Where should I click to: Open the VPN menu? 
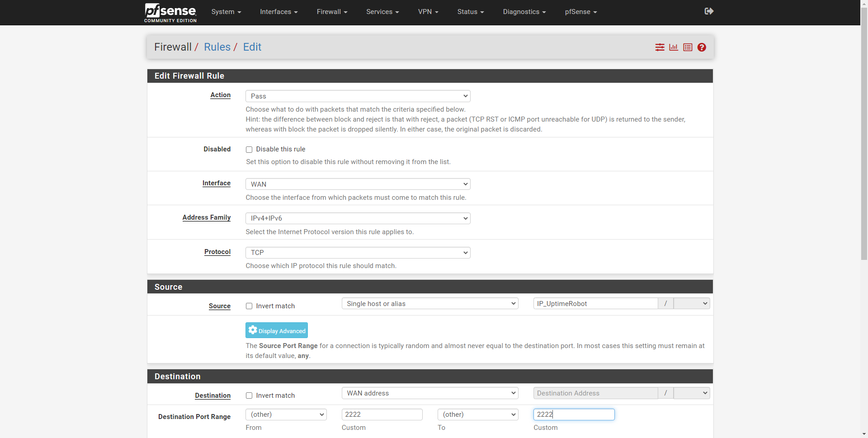coord(428,12)
